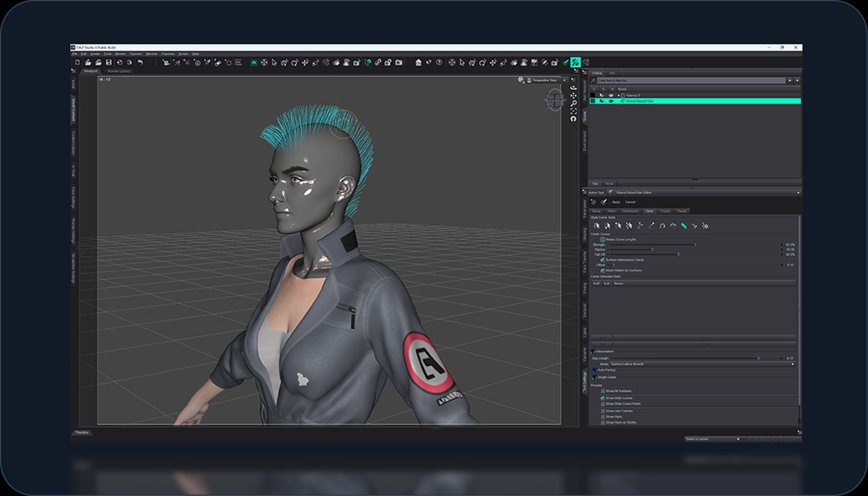The width and height of the screenshot is (868, 496).
Task: Disable Show Style Curves checkbox
Action: pos(603,398)
